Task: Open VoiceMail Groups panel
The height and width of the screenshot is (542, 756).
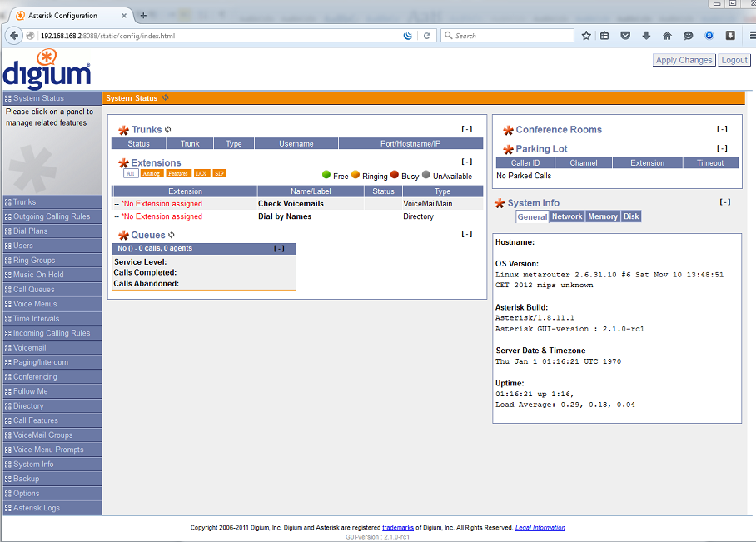Action: click(x=52, y=435)
